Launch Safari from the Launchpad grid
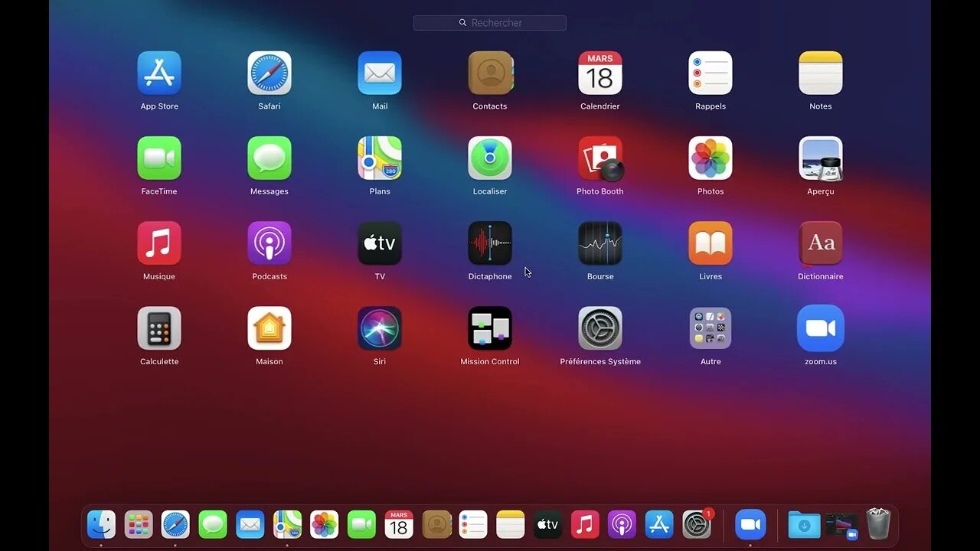980x551 pixels. (x=269, y=73)
